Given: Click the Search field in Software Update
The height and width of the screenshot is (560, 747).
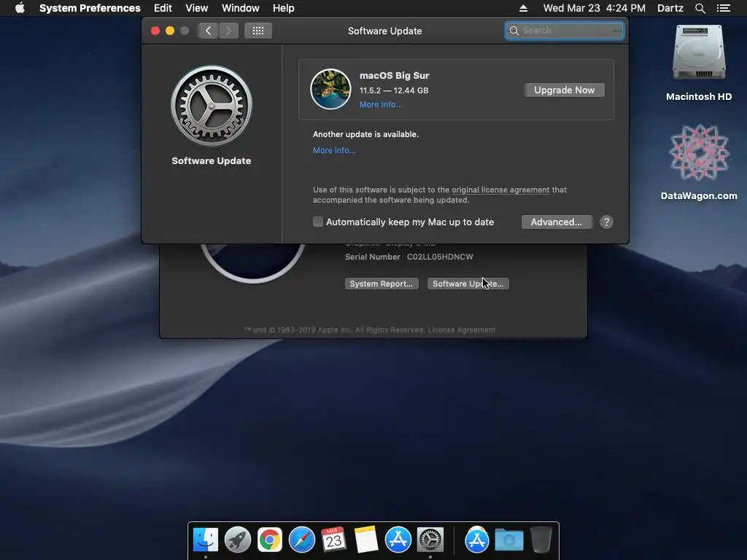Looking at the screenshot, I should tap(565, 31).
